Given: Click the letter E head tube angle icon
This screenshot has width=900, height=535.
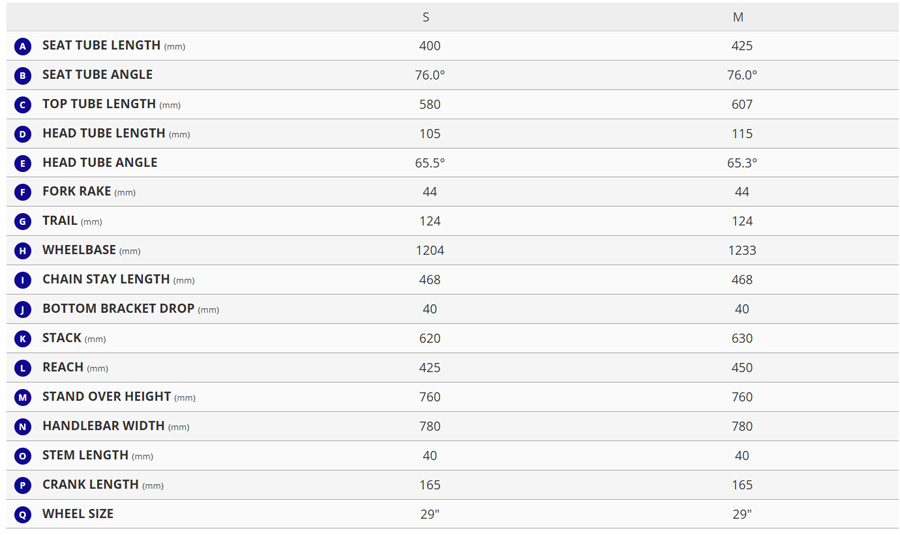Looking at the screenshot, I should pyautogui.click(x=23, y=163).
